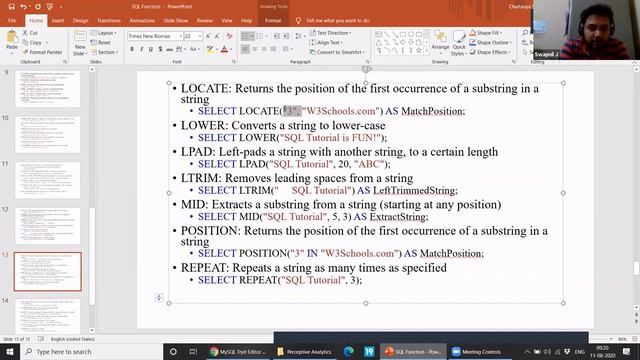The width and height of the screenshot is (640, 360).
Task: Open the Clipboard pane launcher
Action: [x=65, y=62]
